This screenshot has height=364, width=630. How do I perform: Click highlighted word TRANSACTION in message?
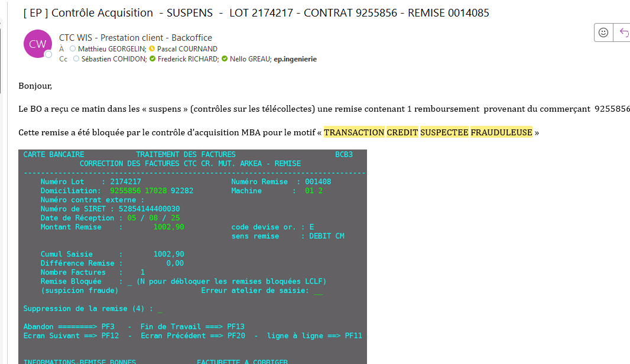point(354,132)
